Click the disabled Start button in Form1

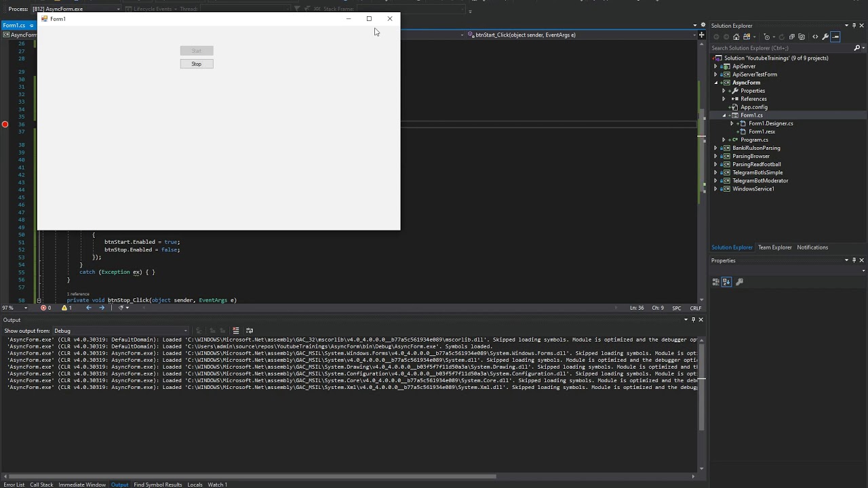coord(197,51)
